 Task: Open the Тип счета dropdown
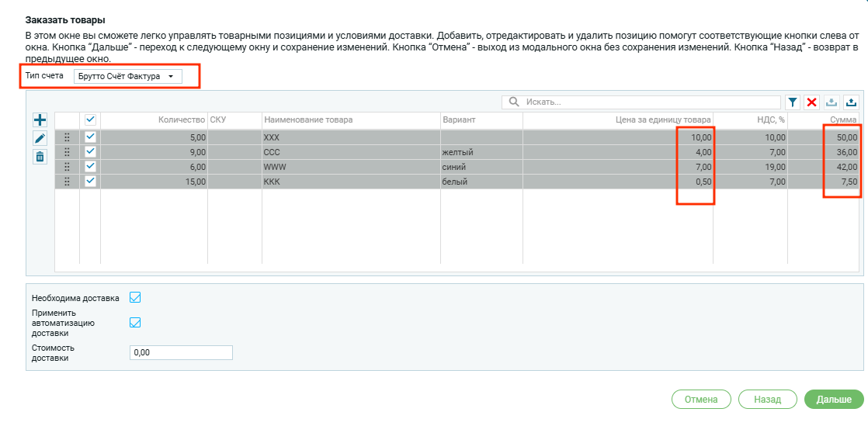tap(127, 76)
